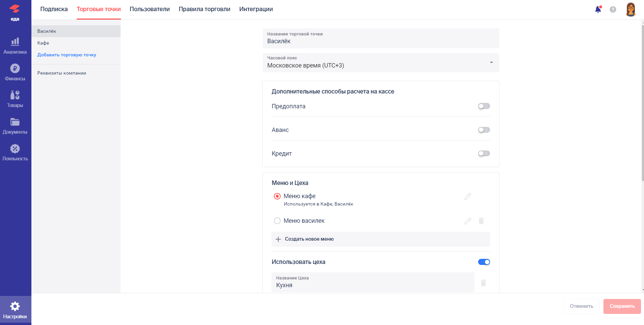Enable the Аванс toggle
Image resolution: width=644 pixels, height=325 pixels.
click(484, 130)
